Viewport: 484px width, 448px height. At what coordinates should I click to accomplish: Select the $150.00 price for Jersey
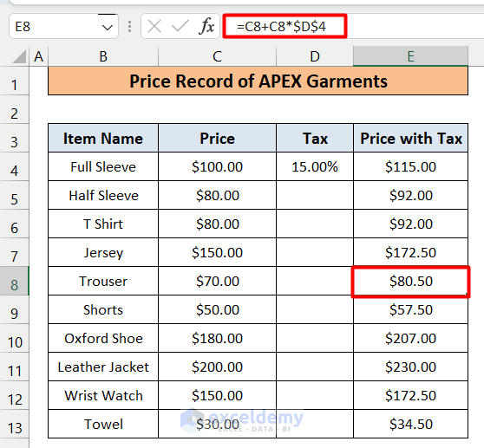pyautogui.click(x=217, y=252)
